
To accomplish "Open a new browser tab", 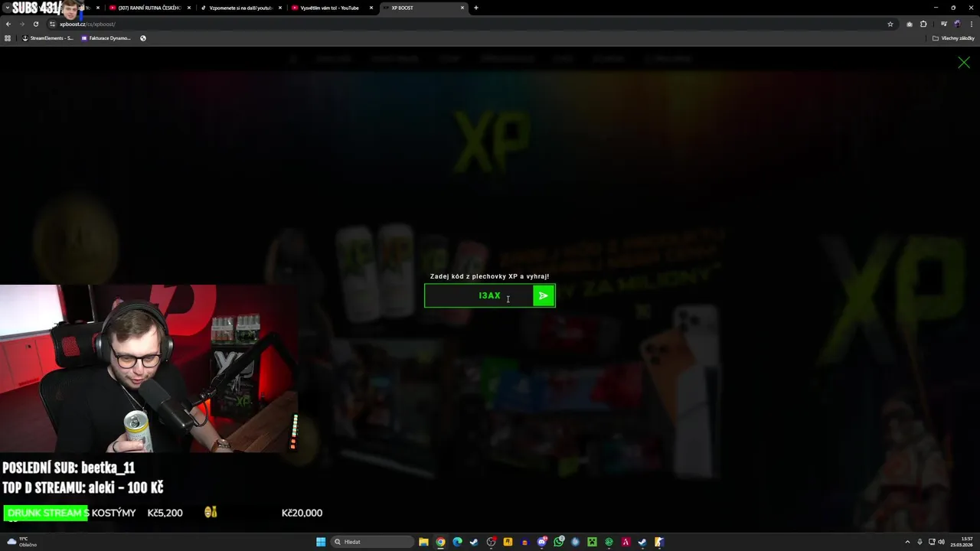I will coord(476,8).
